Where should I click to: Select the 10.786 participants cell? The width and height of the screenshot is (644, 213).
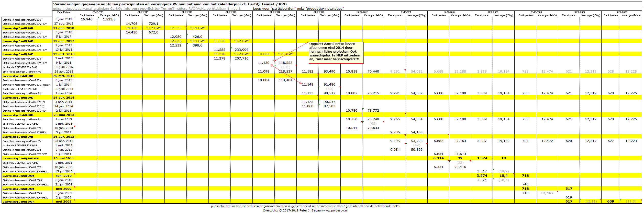click(x=351, y=111)
